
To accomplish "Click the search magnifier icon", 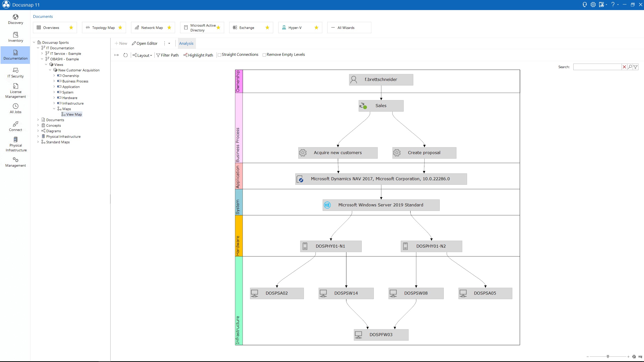I will pos(630,67).
